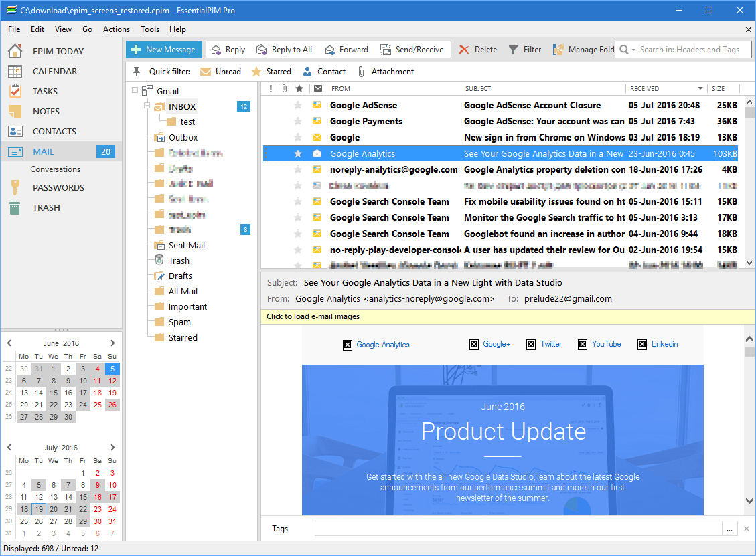
Task: Pin the quick filter bar
Action: coord(137,72)
